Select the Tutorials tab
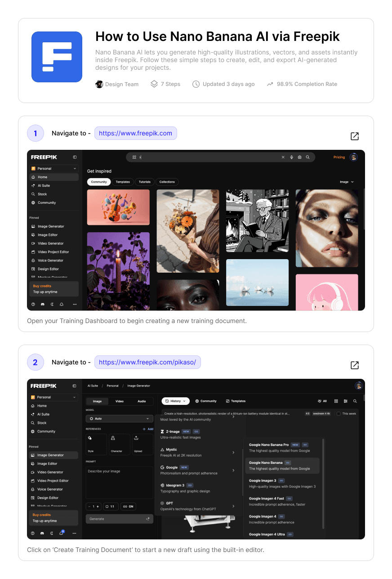Screen dimensions: 392x579 pos(145,182)
